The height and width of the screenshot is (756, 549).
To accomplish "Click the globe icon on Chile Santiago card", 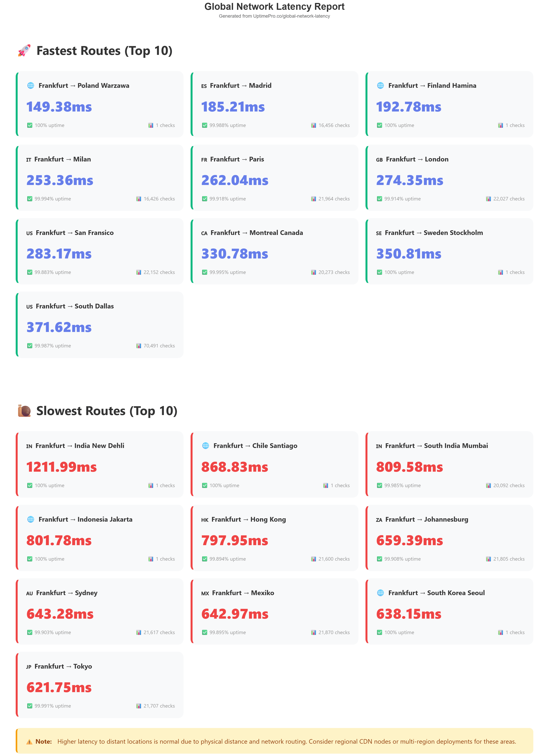I will click(x=205, y=446).
